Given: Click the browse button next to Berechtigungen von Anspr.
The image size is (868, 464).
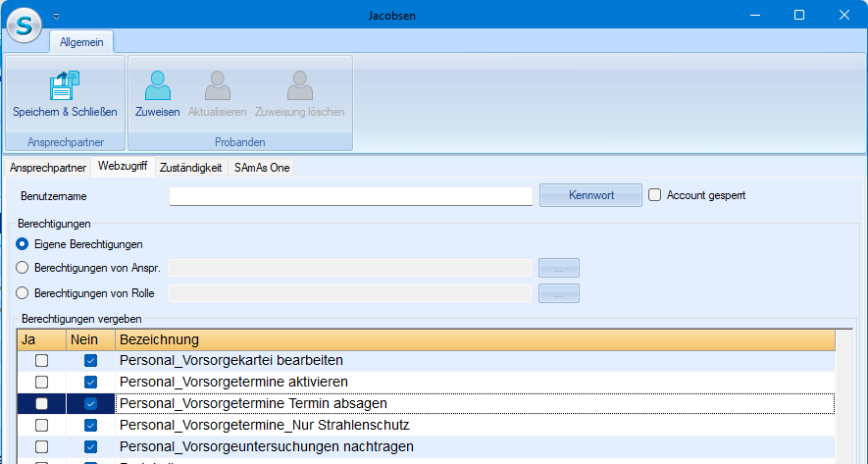Looking at the screenshot, I should [x=559, y=268].
